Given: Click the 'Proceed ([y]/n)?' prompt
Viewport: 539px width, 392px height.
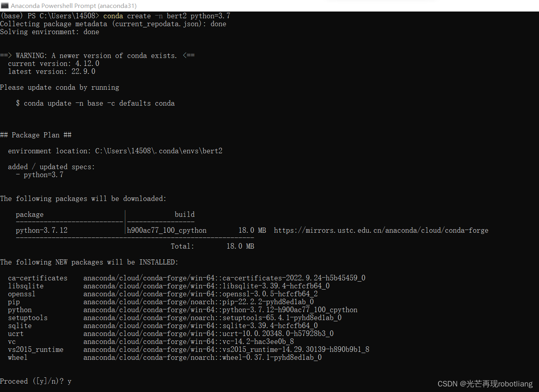Looking at the screenshot, I should [x=32, y=381].
